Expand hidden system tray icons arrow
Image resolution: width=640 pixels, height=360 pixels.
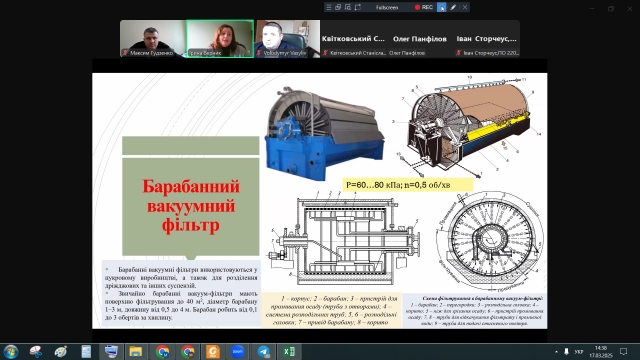tap(556, 351)
